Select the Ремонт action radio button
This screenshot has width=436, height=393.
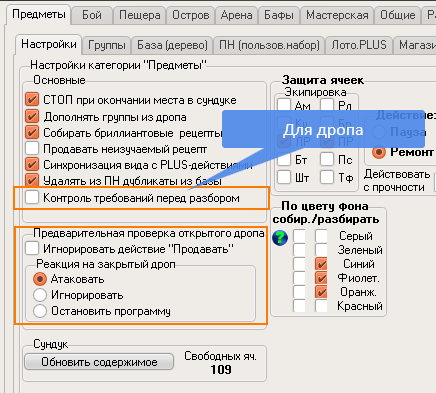[x=379, y=152]
